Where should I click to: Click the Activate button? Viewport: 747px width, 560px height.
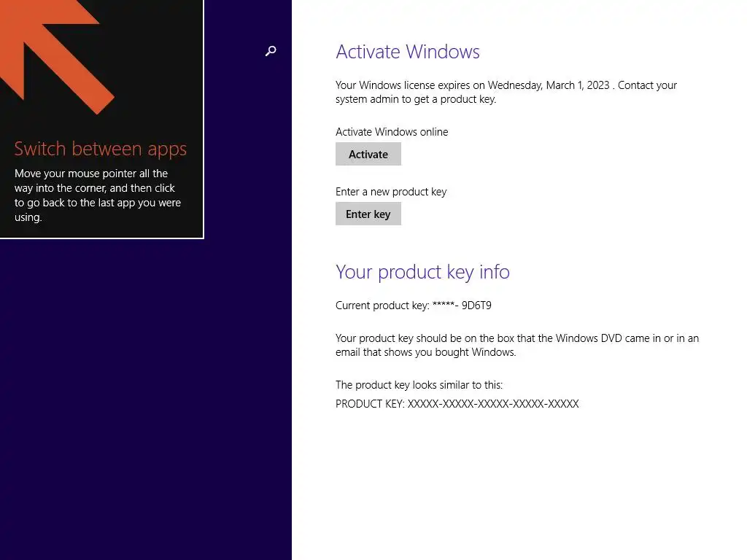pyautogui.click(x=368, y=155)
